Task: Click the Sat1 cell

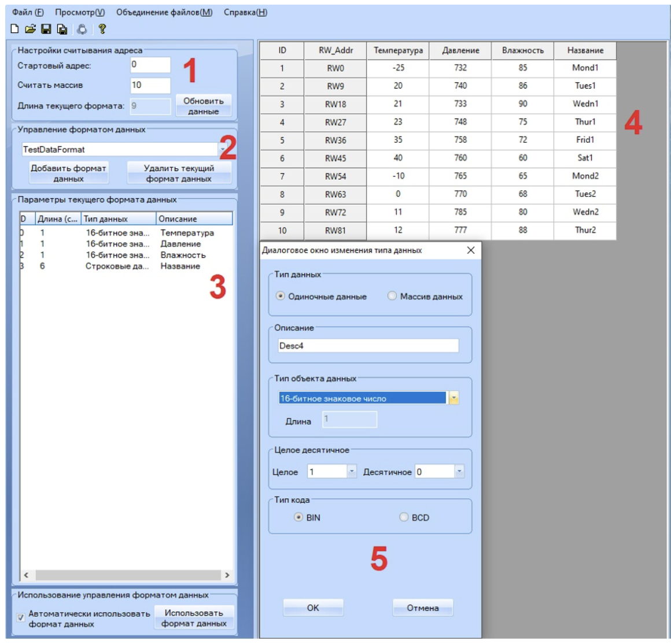Action: (585, 158)
